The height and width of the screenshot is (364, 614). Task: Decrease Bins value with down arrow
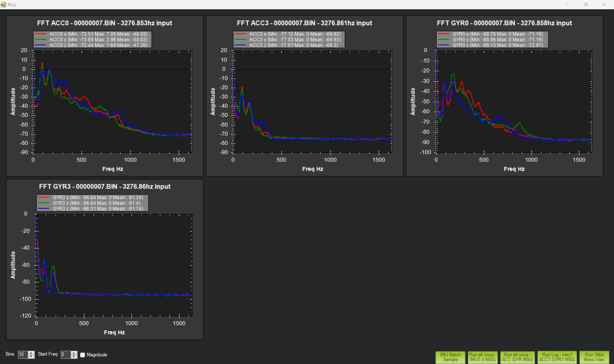coord(31,356)
